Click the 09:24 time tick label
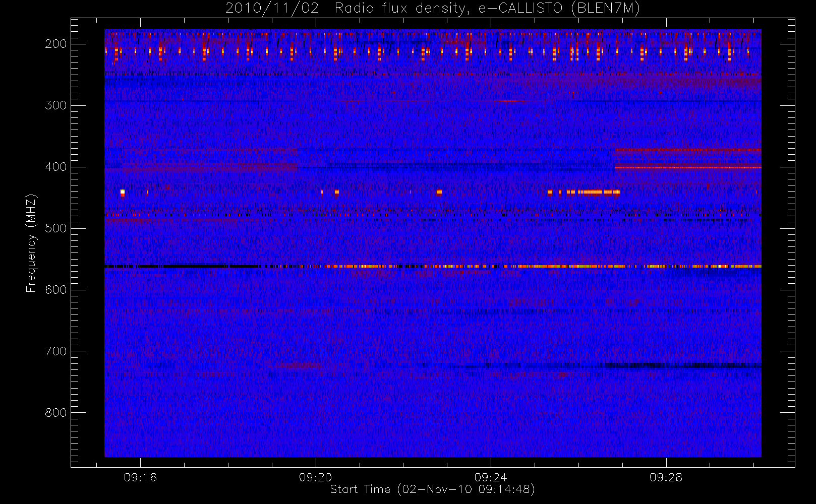The height and width of the screenshot is (504, 816). point(491,477)
